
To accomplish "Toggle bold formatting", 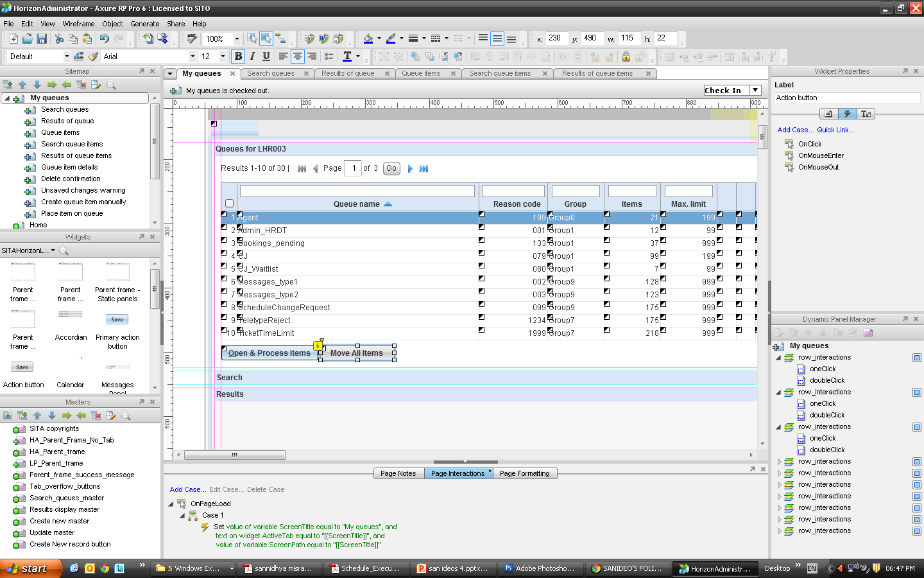I will [237, 57].
